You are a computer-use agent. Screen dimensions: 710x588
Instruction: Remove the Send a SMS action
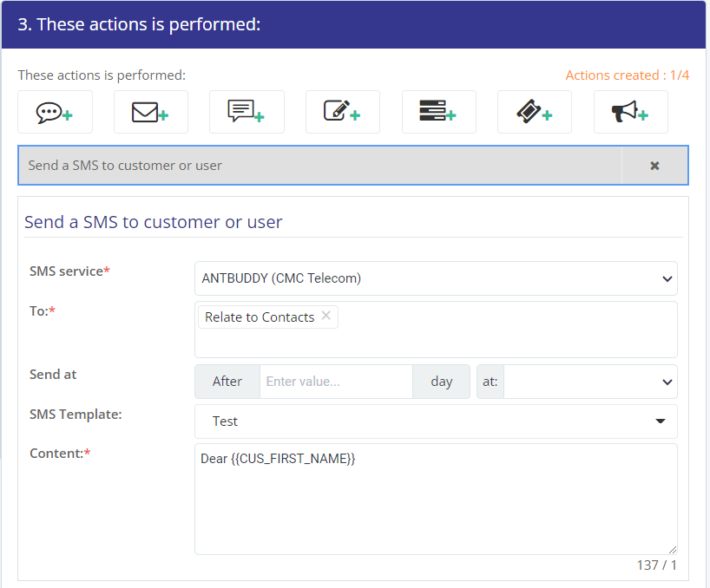[654, 166]
